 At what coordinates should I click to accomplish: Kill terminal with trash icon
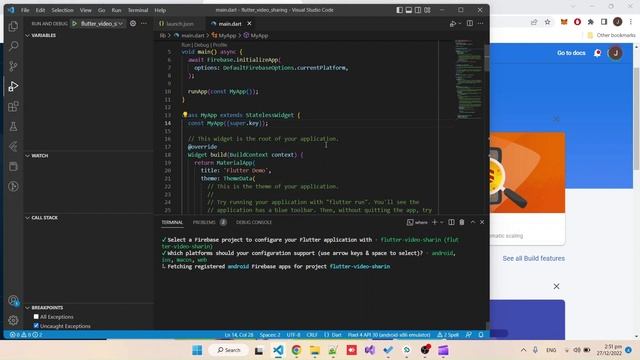pyautogui.click(x=462, y=222)
